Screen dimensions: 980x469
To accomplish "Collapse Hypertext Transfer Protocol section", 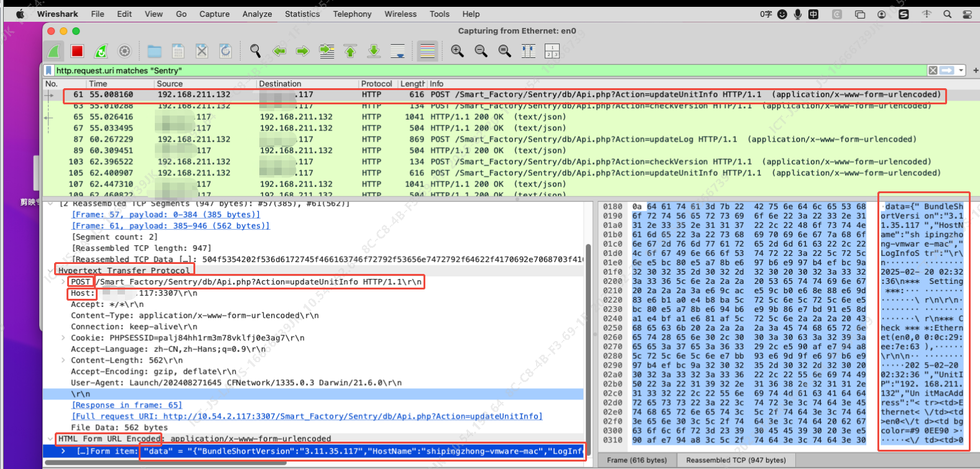I will 51,271.
